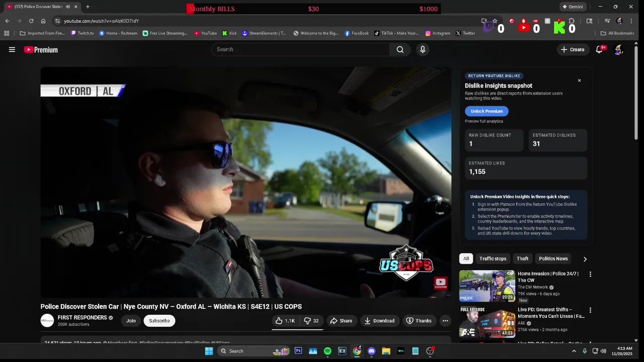Open Twitch.tv bookmark
Image resolution: width=644 pixels, height=362 pixels.
(83, 33)
